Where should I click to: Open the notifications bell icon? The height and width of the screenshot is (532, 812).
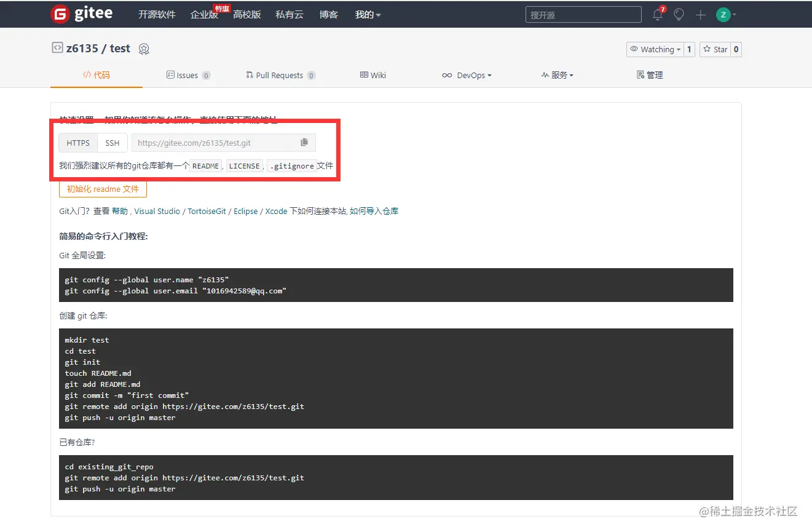[658, 15]
